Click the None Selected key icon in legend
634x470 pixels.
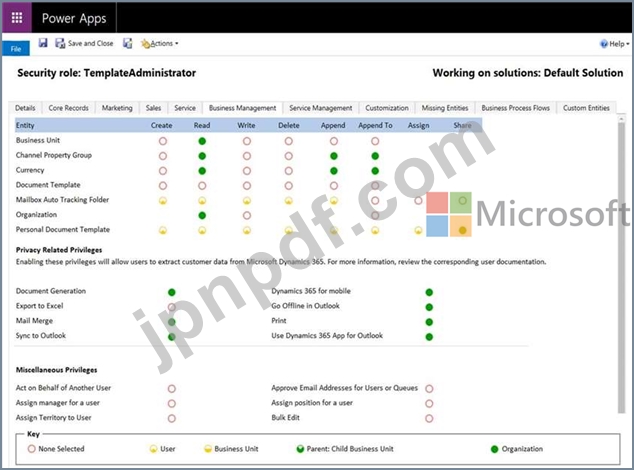pyautogui.click(x=32, y=449)
